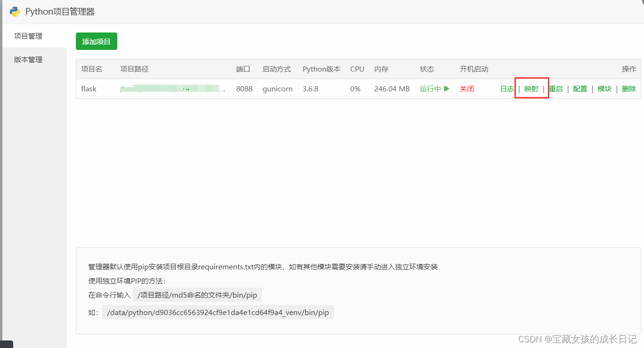
Task: Click the green play icon beside 运行中
Action: tap(446, 89)
